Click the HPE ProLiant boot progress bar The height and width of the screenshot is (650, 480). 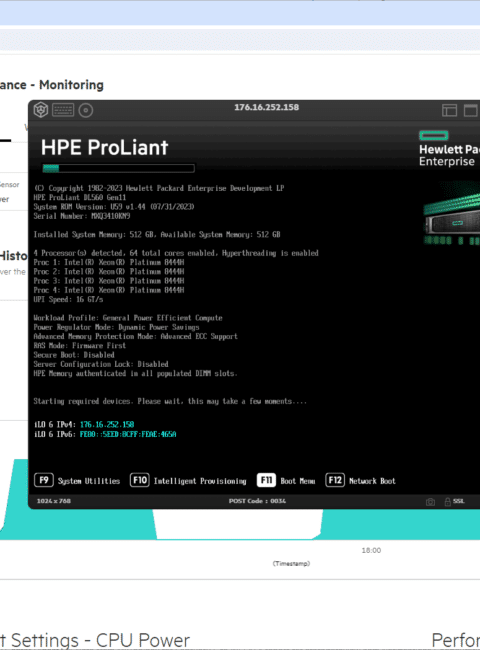(x=119, y=168)
